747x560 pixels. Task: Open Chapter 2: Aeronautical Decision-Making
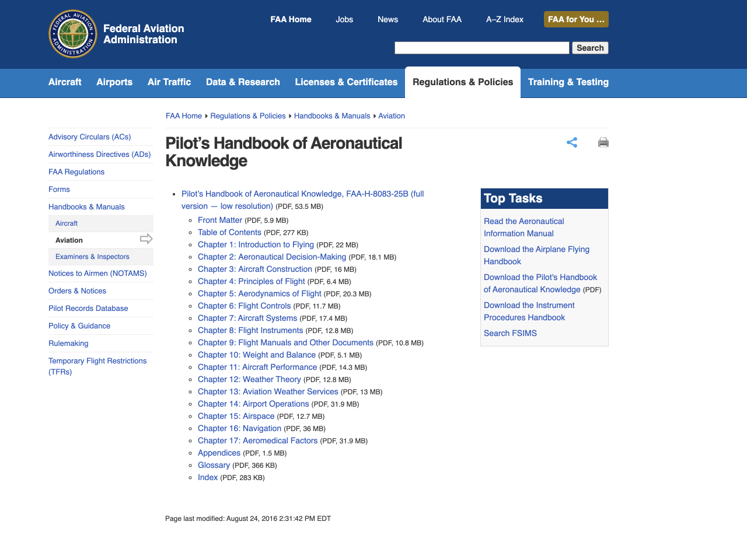[x=272, y=257]
